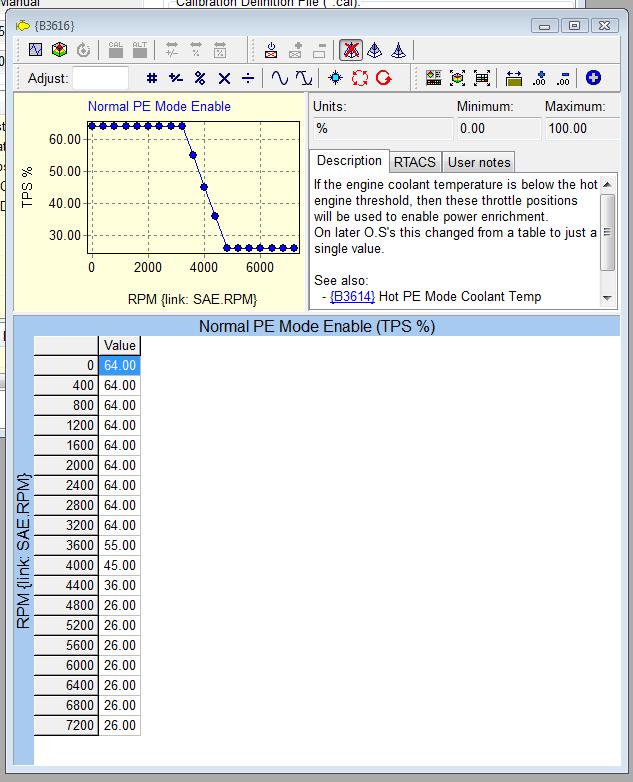Follow the {B3614} link
This screenshot has height=782, width=633.
(x=352, y=296)
